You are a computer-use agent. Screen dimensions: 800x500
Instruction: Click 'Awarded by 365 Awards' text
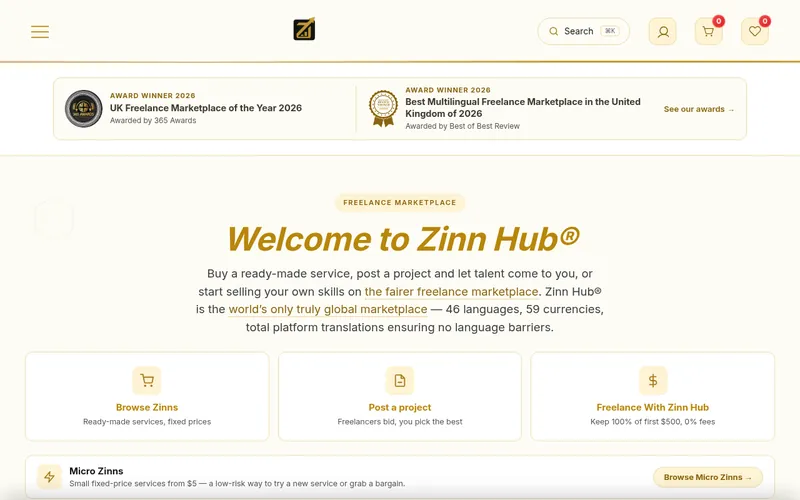[x=153, y=120]
